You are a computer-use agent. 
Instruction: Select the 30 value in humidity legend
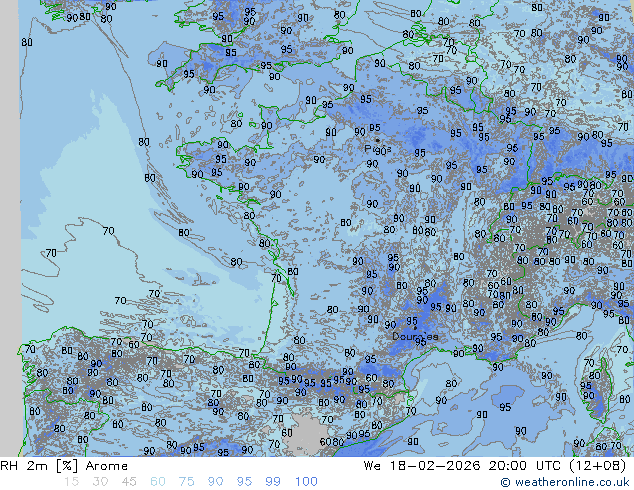(100, 482)
